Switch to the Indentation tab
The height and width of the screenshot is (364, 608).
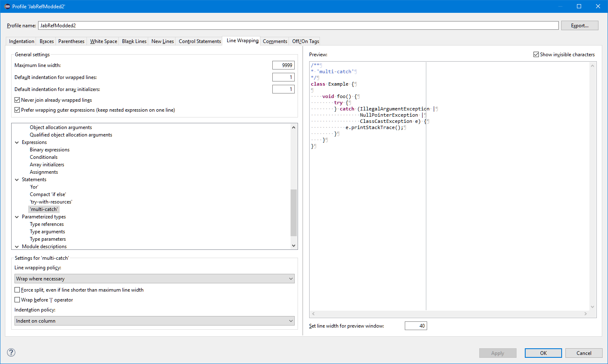pyautogui.click(x=22, y=41)
